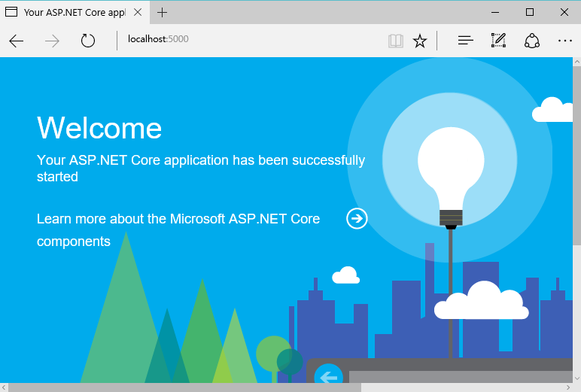This screenshot has height=392, width=581.
Task: Open the Share pane icon
Action: tap(532, 41)
